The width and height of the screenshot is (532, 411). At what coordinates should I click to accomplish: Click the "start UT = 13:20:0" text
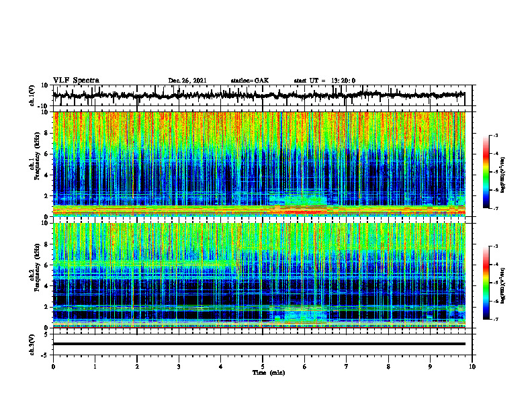[x=324, y=81]
